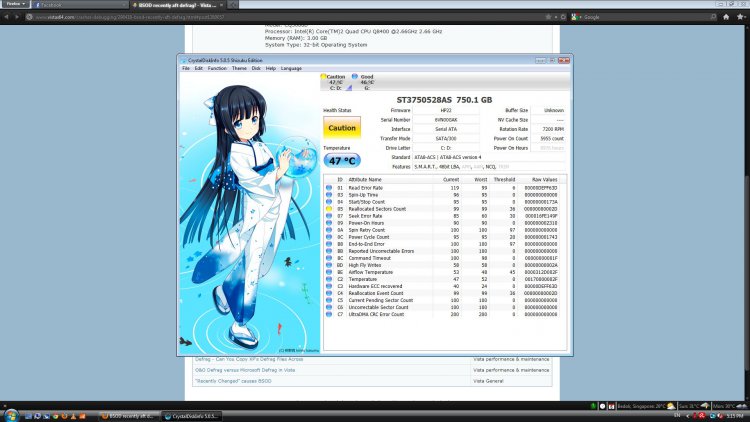Open the bookmarks menu button
The image size is (750, 422).
tap(741, 17)
